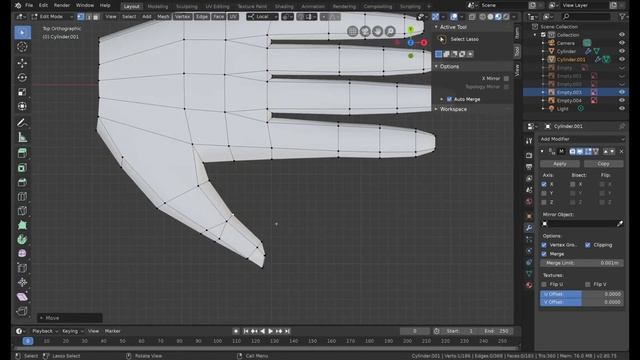Select the Rip Region tool
The height and width of the screenshot is (360, 640).
(22, 311)
